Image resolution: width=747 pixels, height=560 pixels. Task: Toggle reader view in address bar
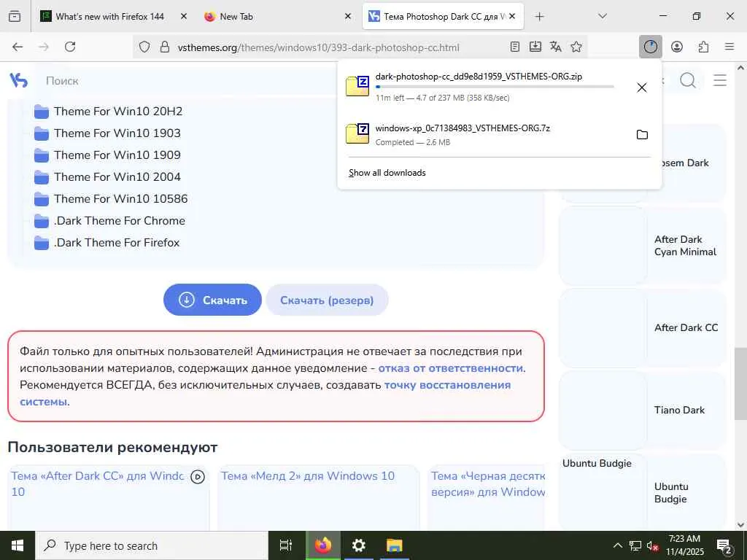[514, 47]
